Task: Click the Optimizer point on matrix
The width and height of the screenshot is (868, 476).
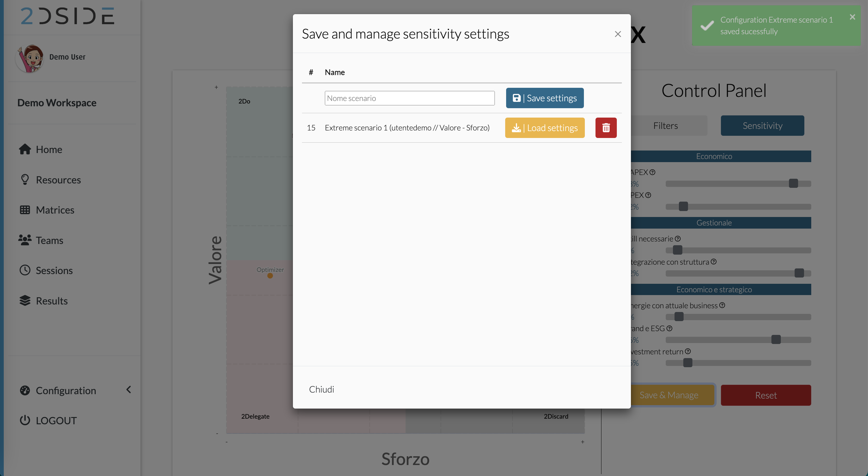Action: (270, 276)
